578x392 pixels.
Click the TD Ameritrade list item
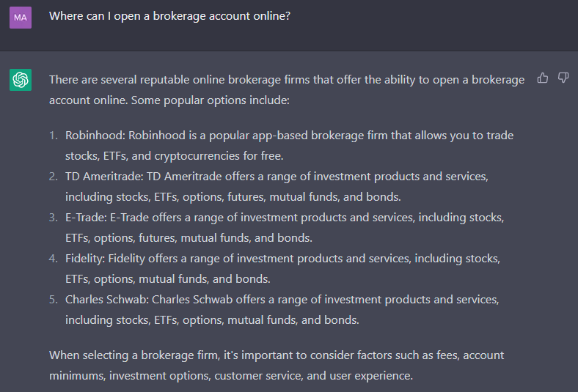[x=277, y=187]
